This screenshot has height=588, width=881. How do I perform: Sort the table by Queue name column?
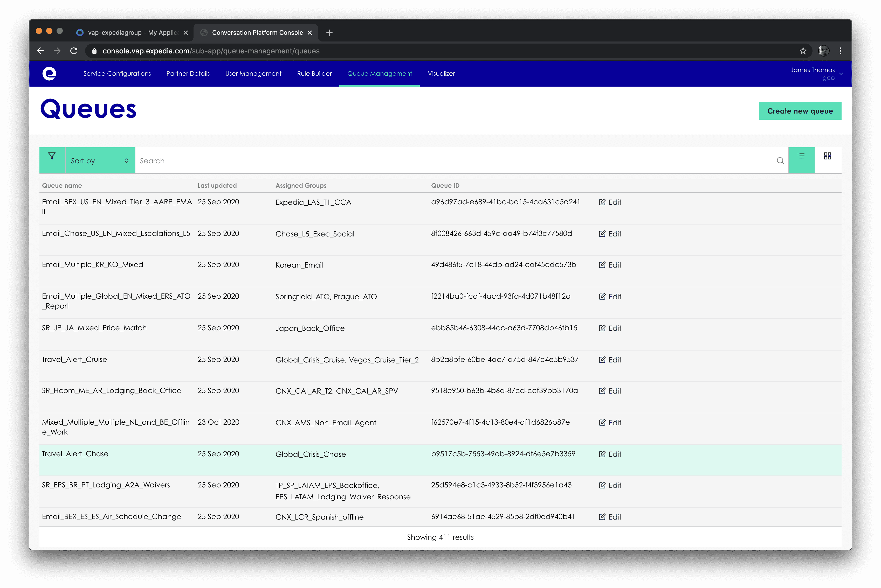[x=62, y=185]
